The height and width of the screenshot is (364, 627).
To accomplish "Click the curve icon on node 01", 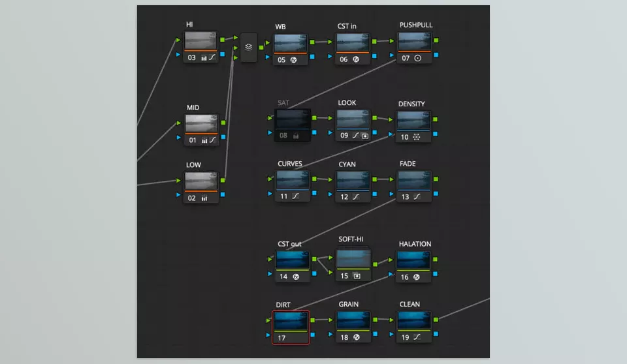I will [213, 140].
